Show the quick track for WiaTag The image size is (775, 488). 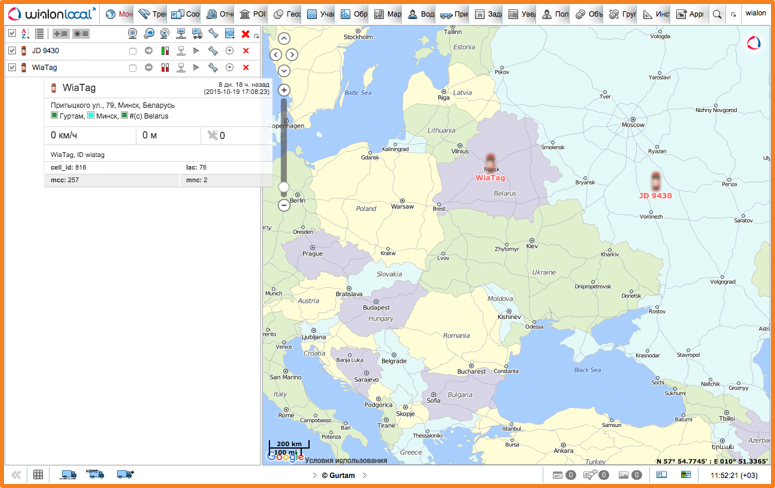click(196, 67)
